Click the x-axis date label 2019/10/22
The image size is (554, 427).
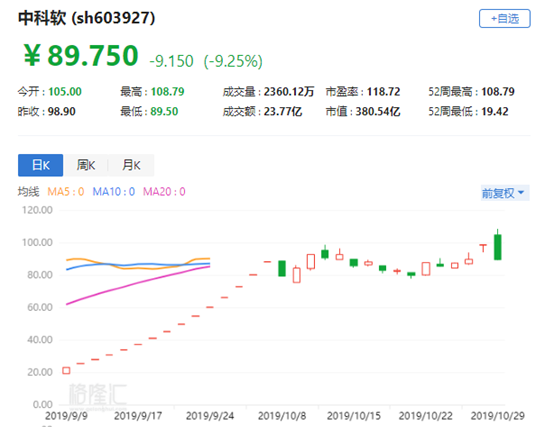point(426,416)
